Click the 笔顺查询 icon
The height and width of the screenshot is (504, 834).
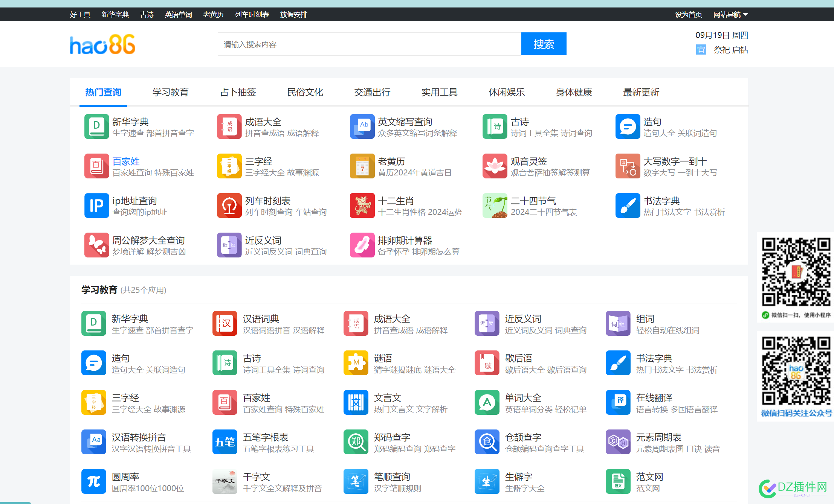pos(356,481)
